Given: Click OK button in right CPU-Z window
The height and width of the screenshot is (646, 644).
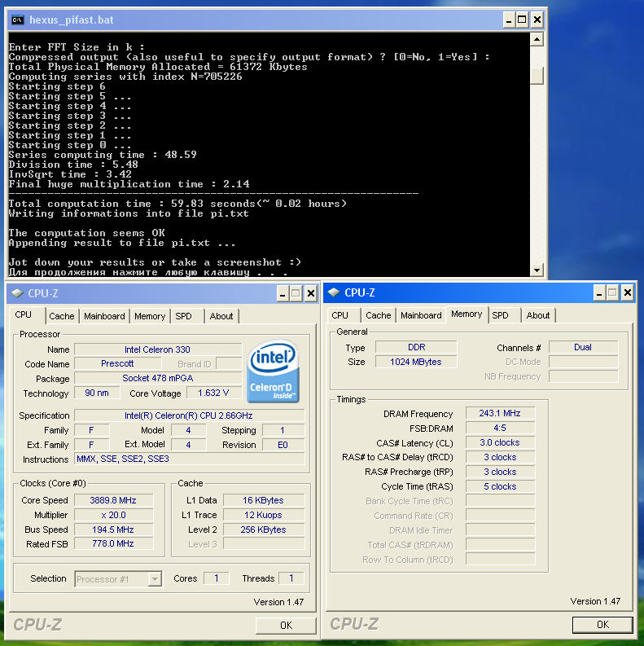Looking at the screenshot, I should pyautogui.click(x=602, y=625).
